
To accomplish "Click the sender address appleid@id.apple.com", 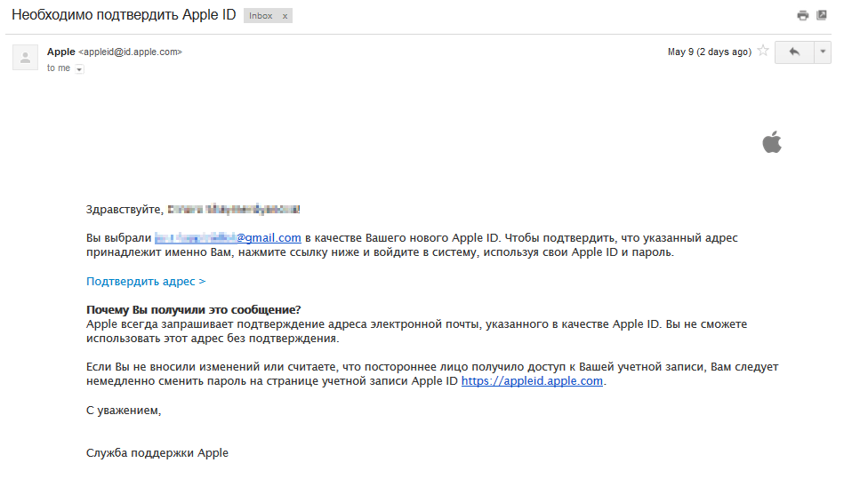I will click(130, 52).
